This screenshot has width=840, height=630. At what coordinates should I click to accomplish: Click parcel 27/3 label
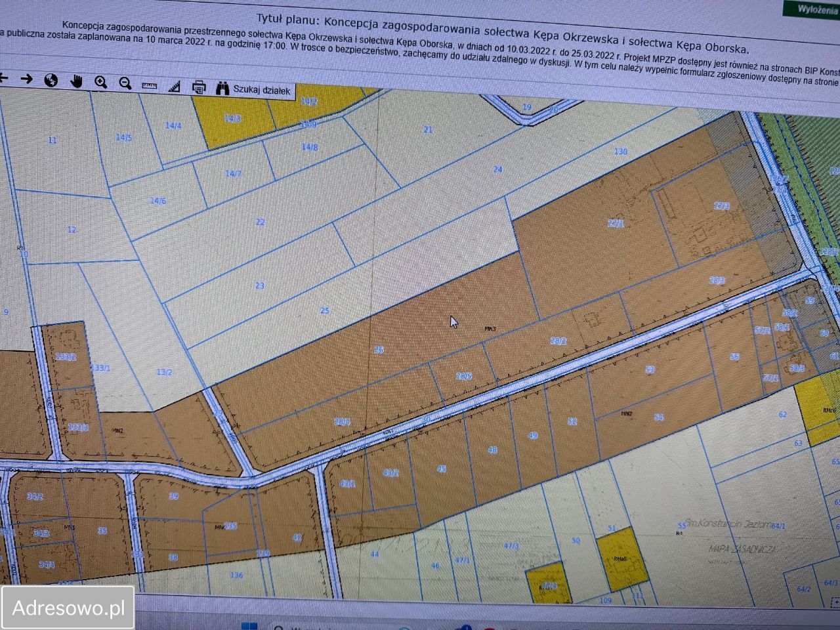[721, 205]
